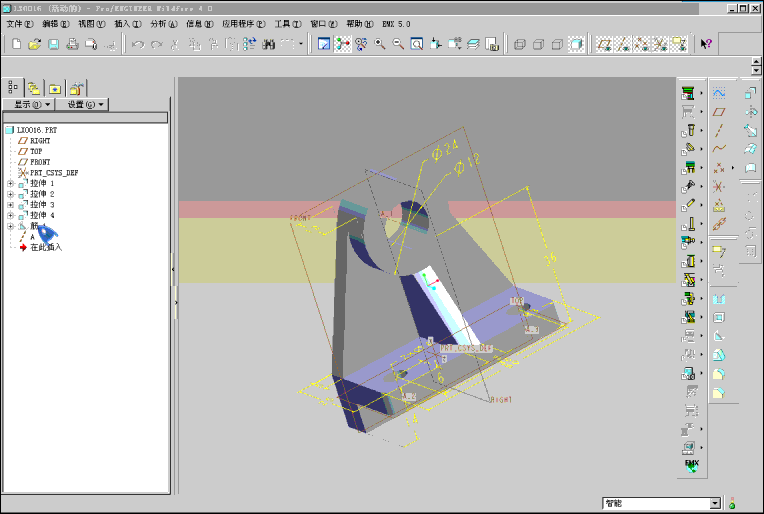Screen dimensions: 764x514
Task: Switch display to No Hidden icon
Action: [557, 44]
